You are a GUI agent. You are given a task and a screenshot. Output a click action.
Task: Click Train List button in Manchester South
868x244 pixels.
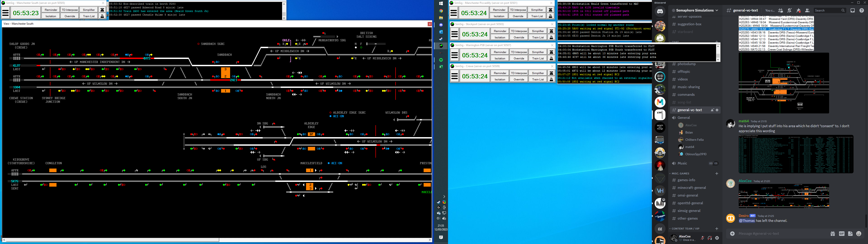tap(89, 16)
